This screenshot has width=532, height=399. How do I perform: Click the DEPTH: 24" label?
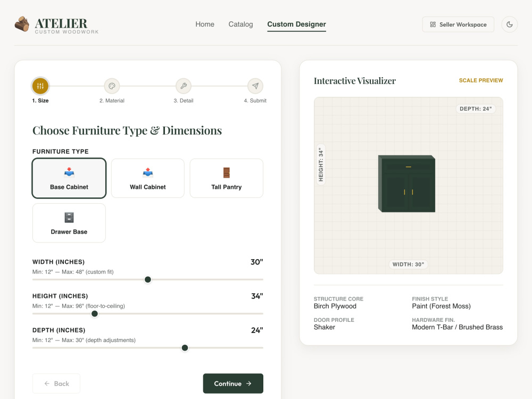point(475,109)
